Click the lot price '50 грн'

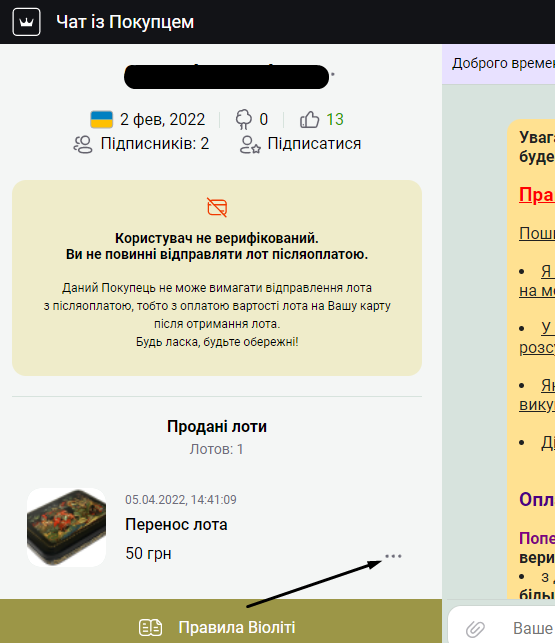pos(148,553)
